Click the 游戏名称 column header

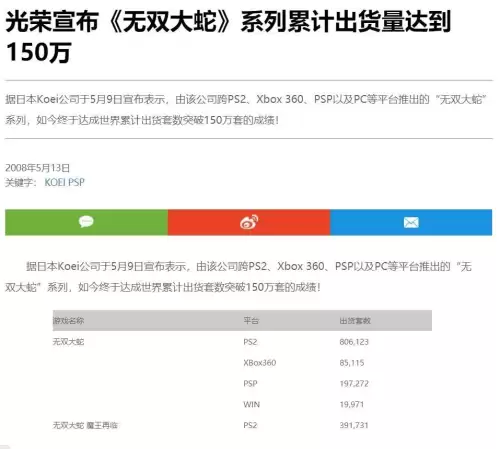pos(68,321)
